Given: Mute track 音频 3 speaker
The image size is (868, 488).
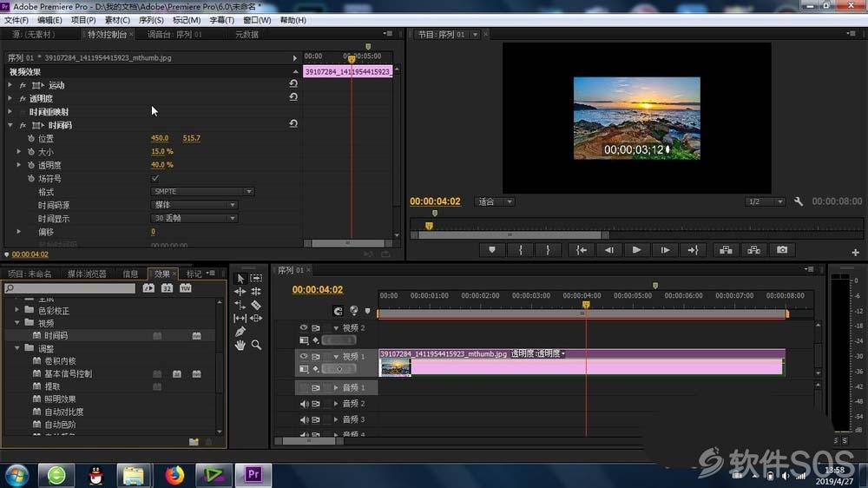Looking at the screenshot, I should click(x=304, y=420).
